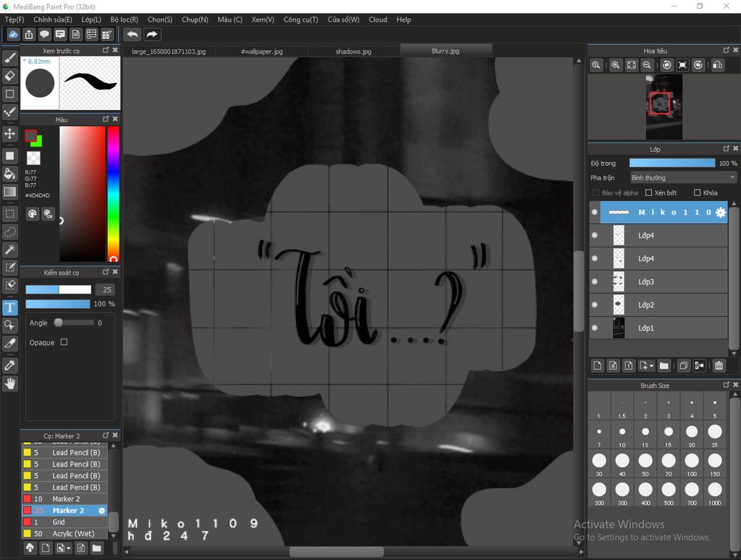Select the rectangular Selection tool
741x560 pixels.
pyautogui.click(x=10, y=213)
